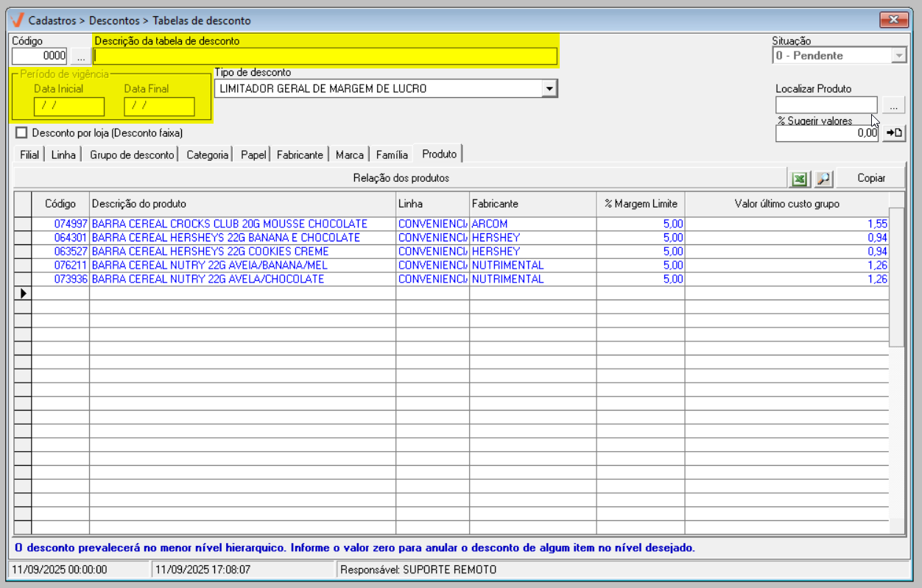The width and height of the screenshot is (922, 588).
Task: Switch to the Fabricante tab
Action: click(x=300, y=155)
